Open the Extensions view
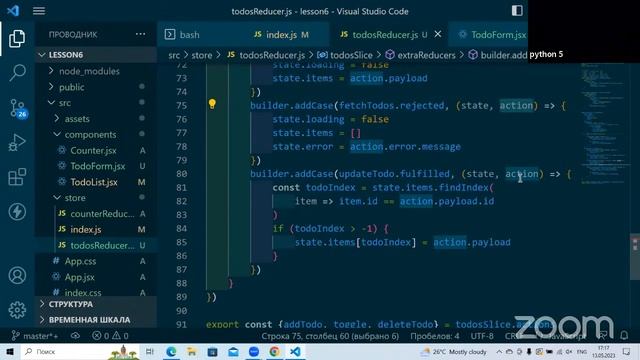Image resolution: width=640 pixels, height=360 pixels. tap(17, 177)
